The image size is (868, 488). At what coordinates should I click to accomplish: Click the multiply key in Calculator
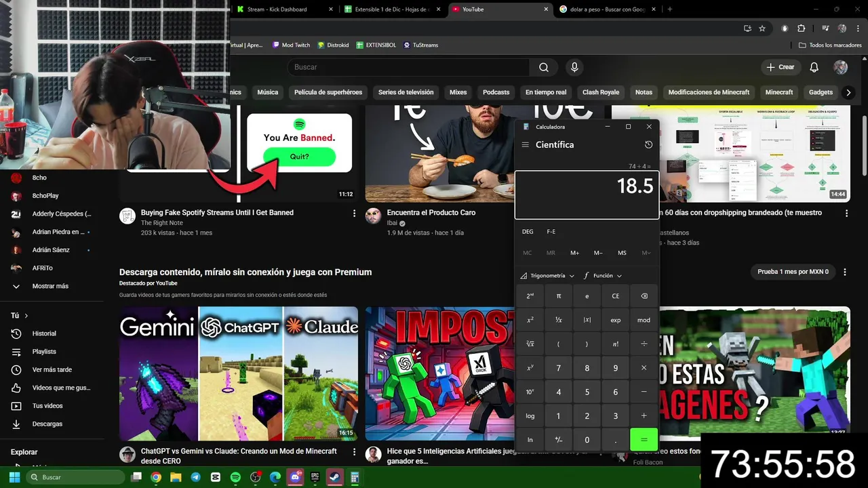click(x=644, y=368)
